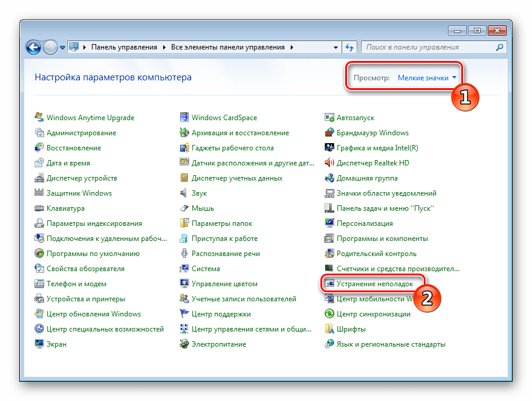Click the Центр обновления Windows icon
The height and width of the screenshot is (401, 532).
[x=39, y=314]
